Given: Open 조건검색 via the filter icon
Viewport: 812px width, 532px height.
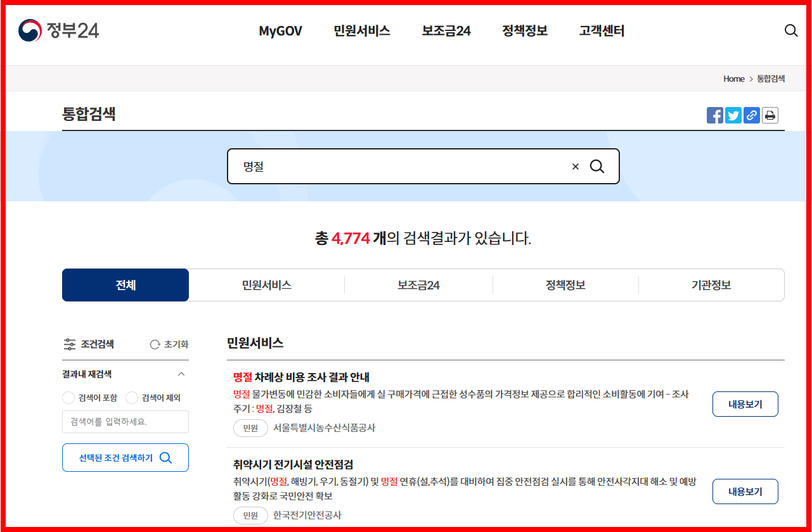Looking at the screenshot, I should (x=69, y=344).
